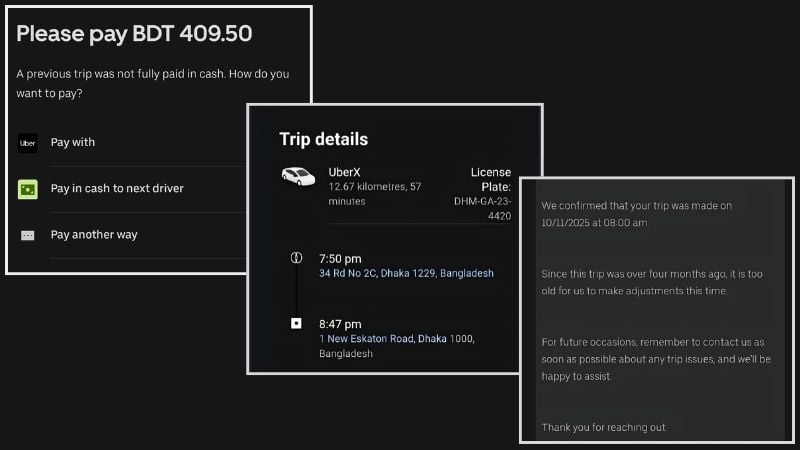This screenshot has width=800, height=450.
Task: Click the green cash icon
Action: click(28, 189)
